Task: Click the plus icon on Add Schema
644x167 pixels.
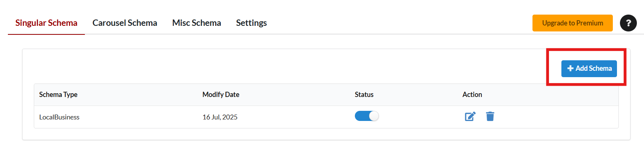Action: 570,69
